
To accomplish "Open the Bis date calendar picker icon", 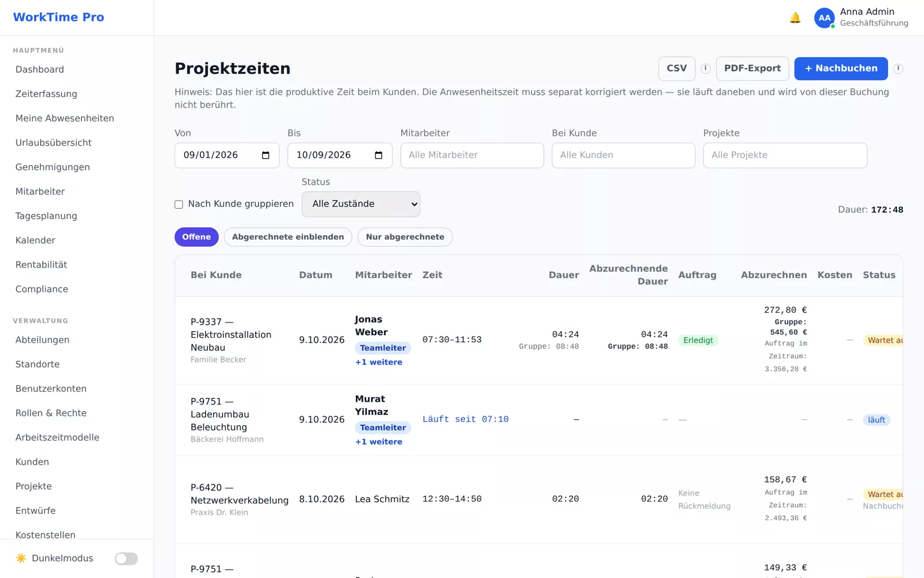I will (x=379, y=155).
